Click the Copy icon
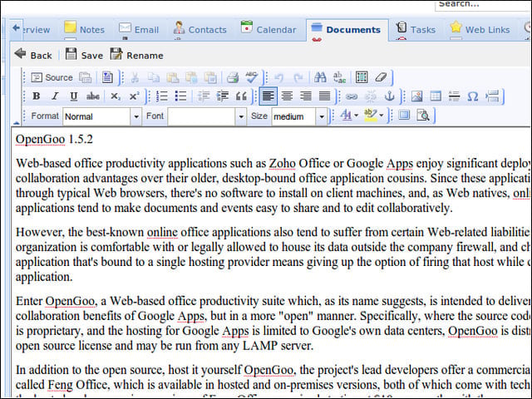 pyautogui.click(x=154, y=77)
